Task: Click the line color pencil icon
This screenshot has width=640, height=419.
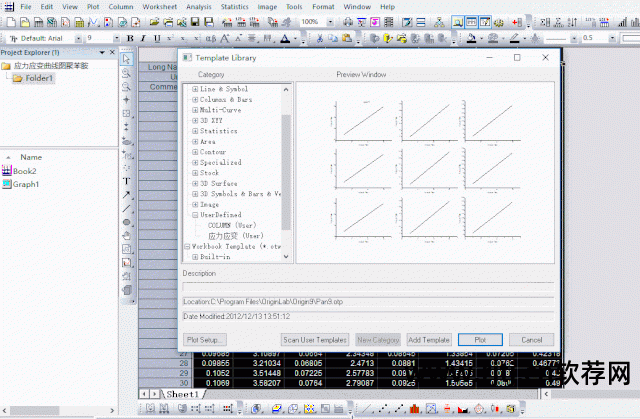Action: (x=515, y=38)
